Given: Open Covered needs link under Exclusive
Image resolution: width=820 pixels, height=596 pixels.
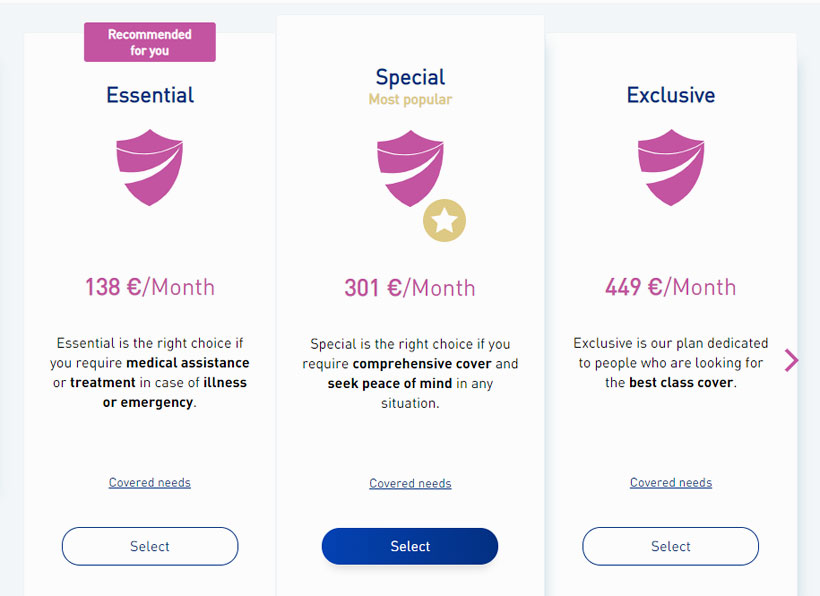Looking at the screenshot, I should tap(671, 483).
